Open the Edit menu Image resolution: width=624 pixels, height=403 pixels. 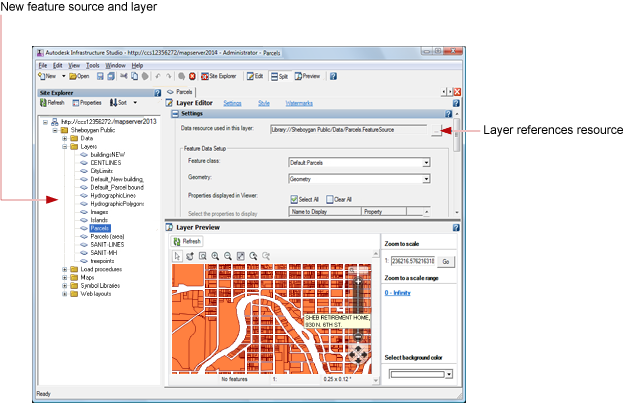click(x=58, y=65)
